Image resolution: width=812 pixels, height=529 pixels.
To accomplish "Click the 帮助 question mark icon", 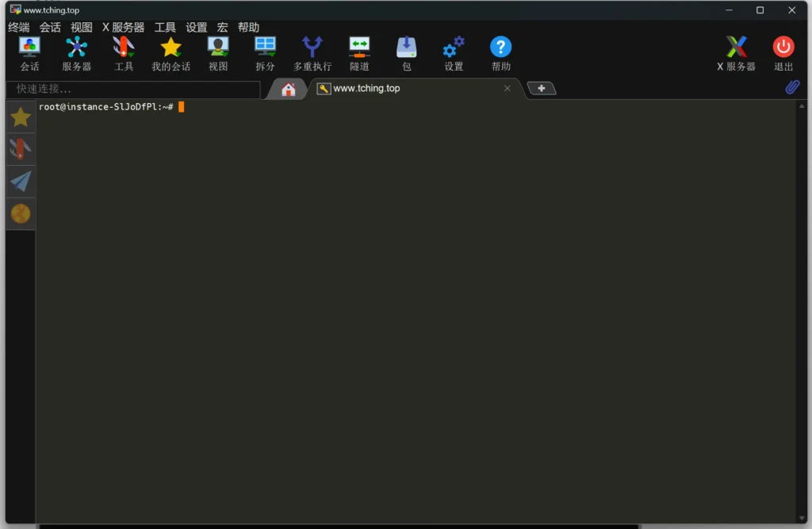I will coord(501,53).
